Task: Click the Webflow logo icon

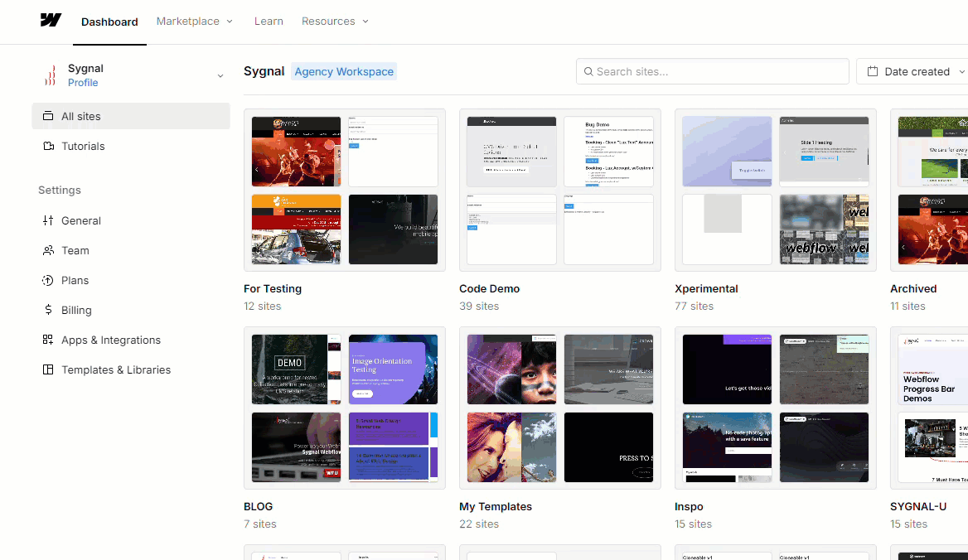Action: 51,21
